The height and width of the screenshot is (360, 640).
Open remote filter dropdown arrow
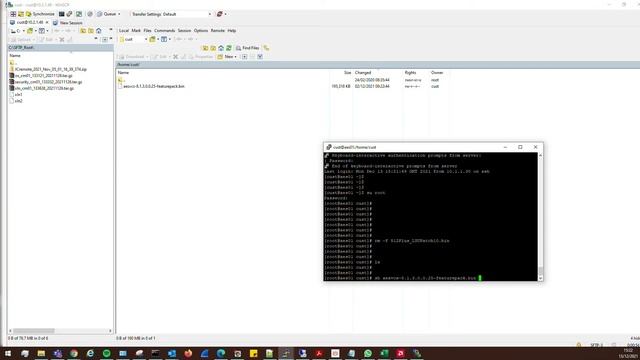[x=169, y=39]
